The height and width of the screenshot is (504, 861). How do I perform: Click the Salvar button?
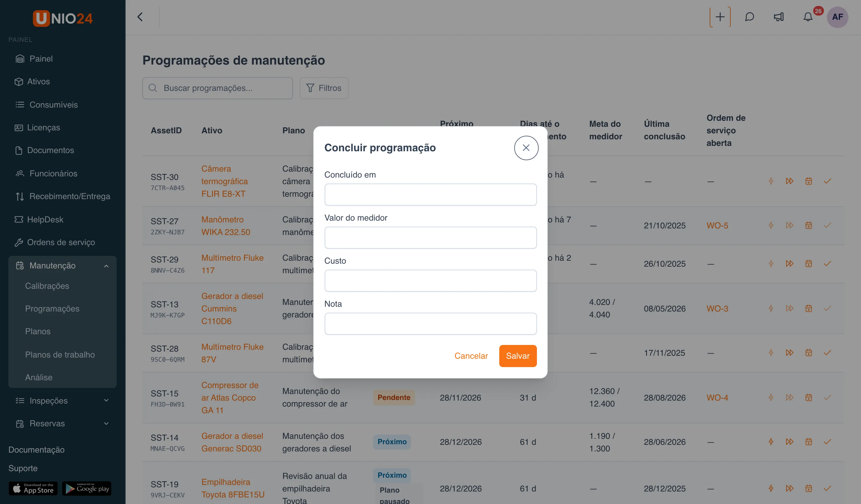click(517, 356)
